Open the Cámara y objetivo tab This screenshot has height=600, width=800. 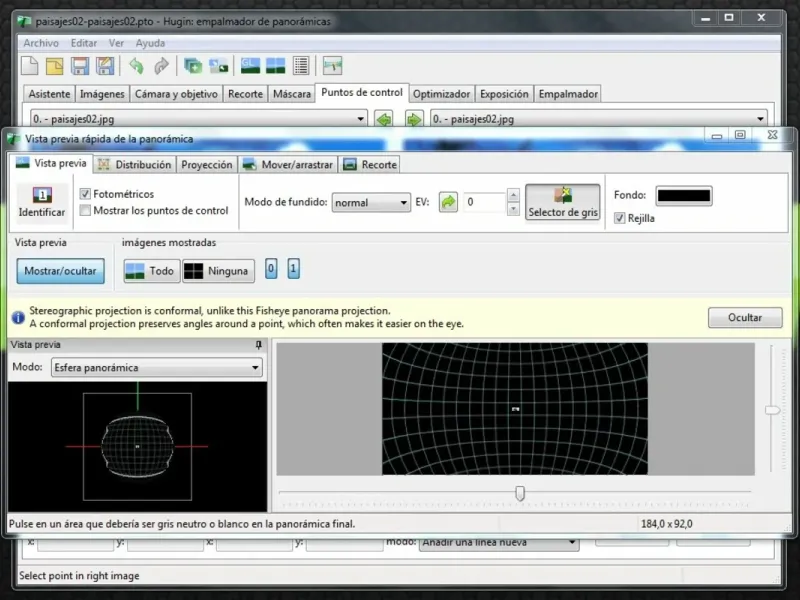pyautogui.click(x=176, y=94)
